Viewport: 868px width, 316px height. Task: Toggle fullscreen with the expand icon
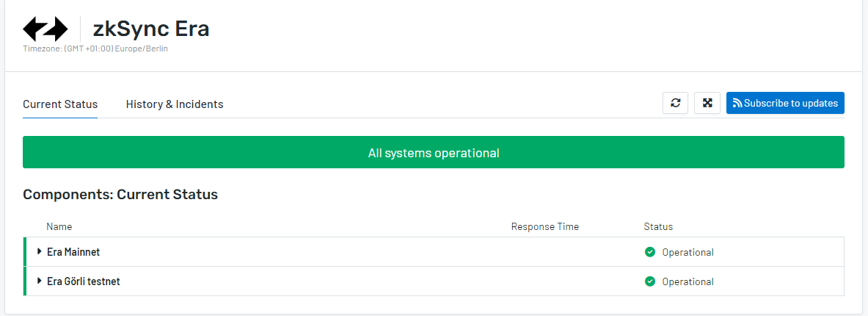pyautogui.click(x=707, y=103)
